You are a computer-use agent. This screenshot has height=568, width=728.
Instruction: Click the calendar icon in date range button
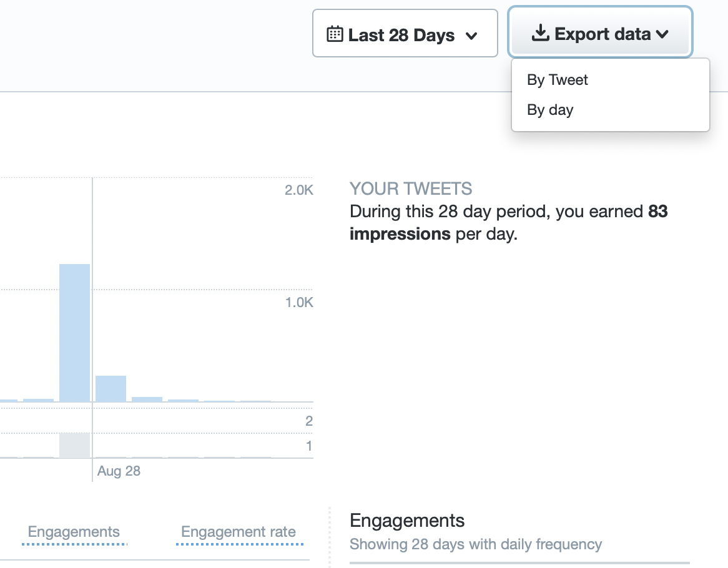coord(335,34)
